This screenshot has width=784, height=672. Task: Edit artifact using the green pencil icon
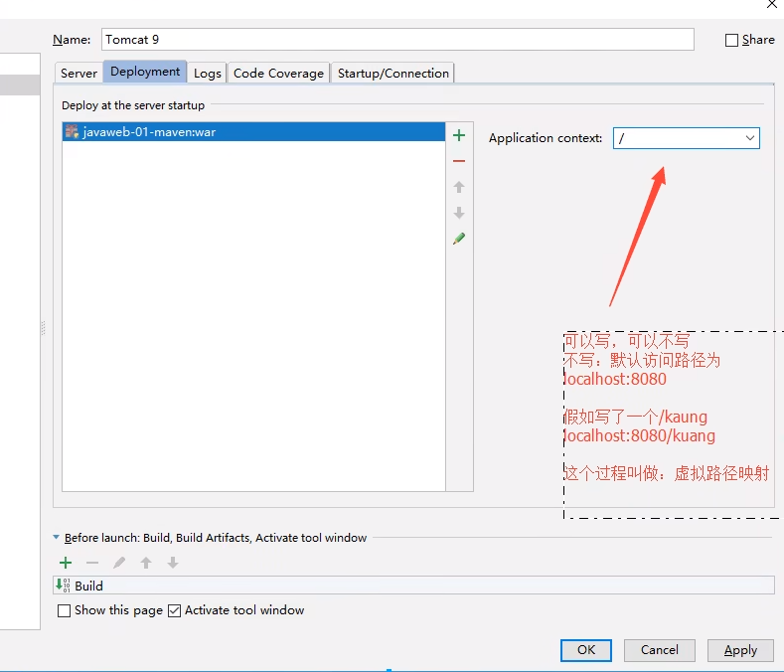459,239
